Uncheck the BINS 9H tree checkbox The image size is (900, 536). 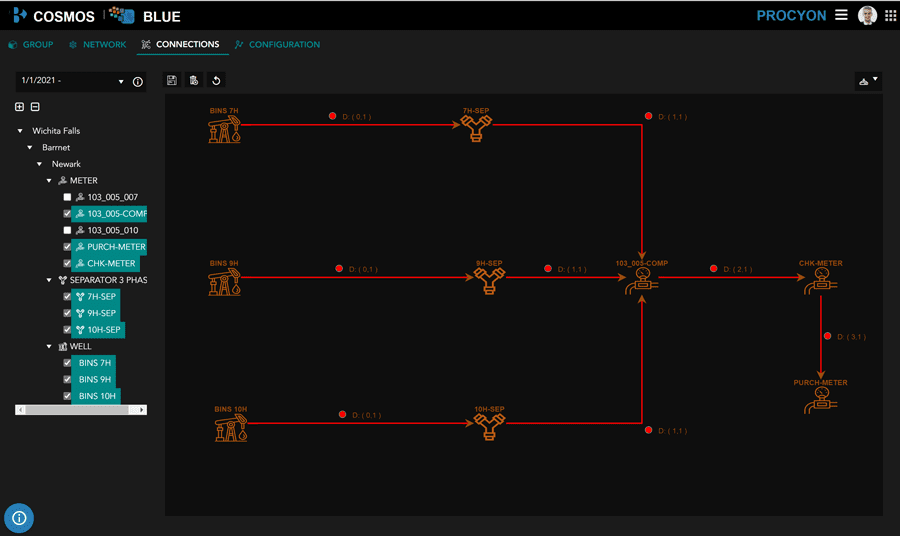[x=67, y=379]
